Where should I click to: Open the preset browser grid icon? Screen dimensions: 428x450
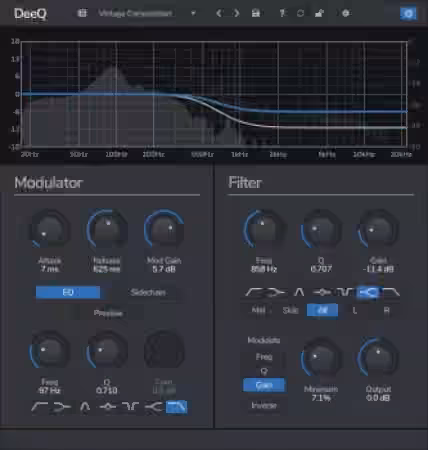[82, 13]
